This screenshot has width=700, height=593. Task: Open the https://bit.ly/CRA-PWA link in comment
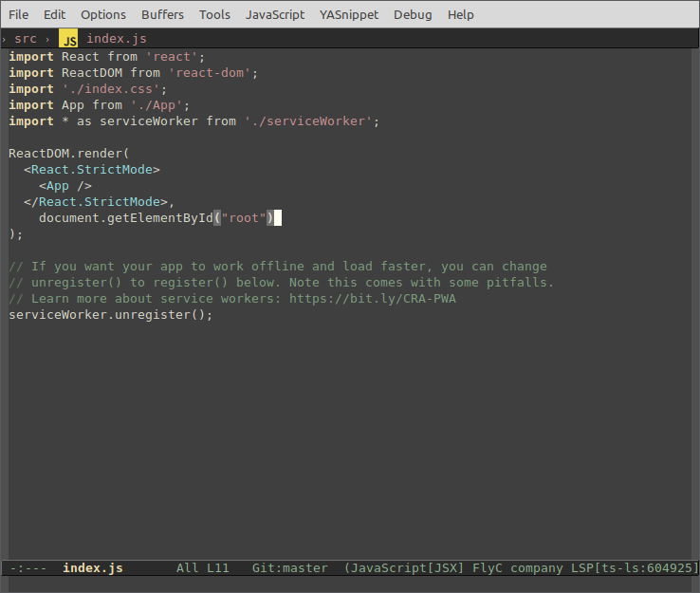(373, 299)
